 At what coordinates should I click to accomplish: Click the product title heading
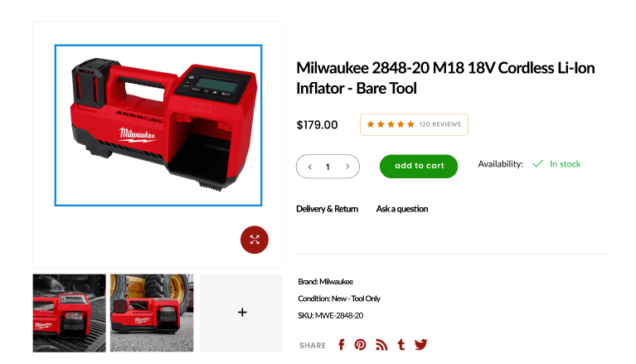445,78
